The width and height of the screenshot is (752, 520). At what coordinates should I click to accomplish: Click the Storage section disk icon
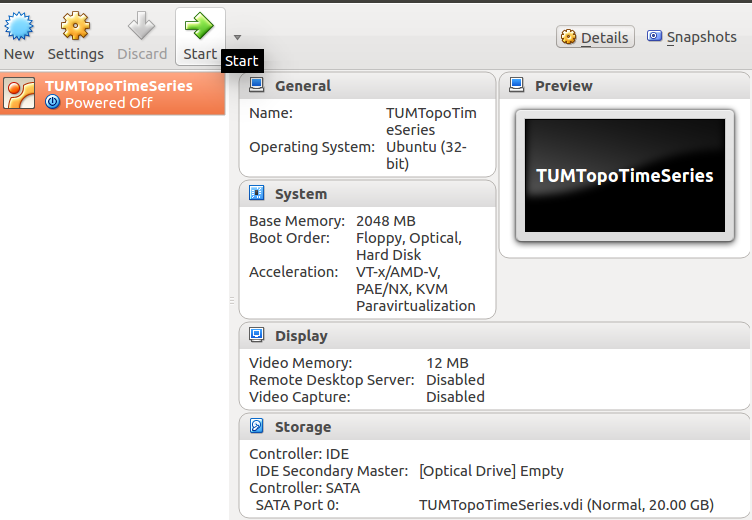point(257,426)
